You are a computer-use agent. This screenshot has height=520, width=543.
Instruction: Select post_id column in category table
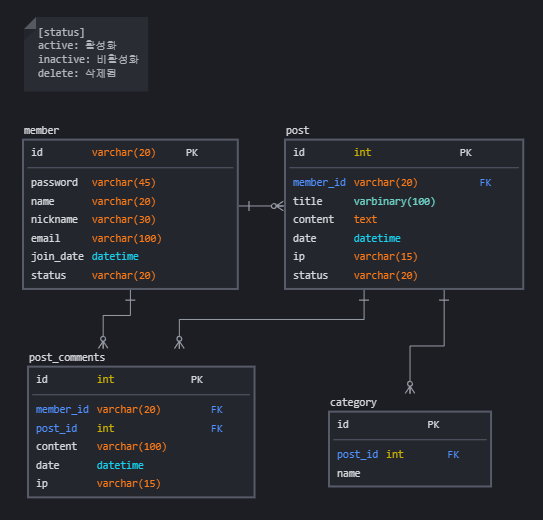pos(358,455)
